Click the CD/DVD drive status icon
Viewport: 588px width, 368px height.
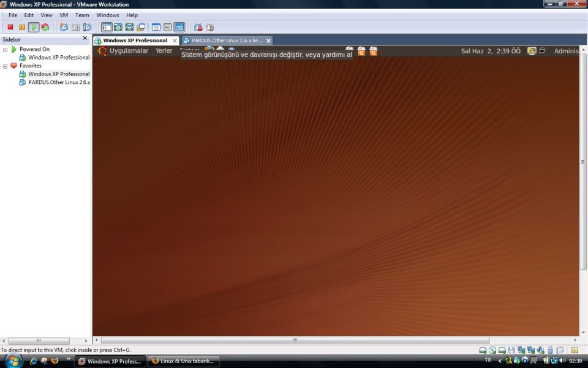click(492, 350)
